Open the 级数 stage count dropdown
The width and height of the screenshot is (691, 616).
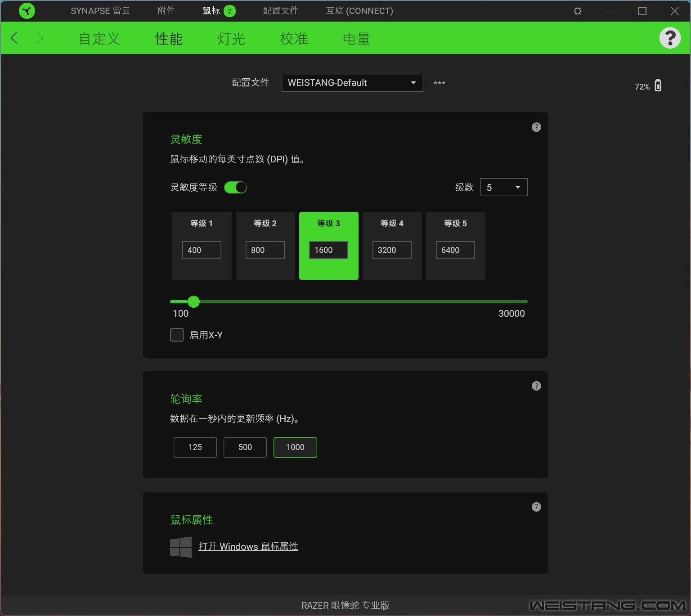(x=504, y=187)
